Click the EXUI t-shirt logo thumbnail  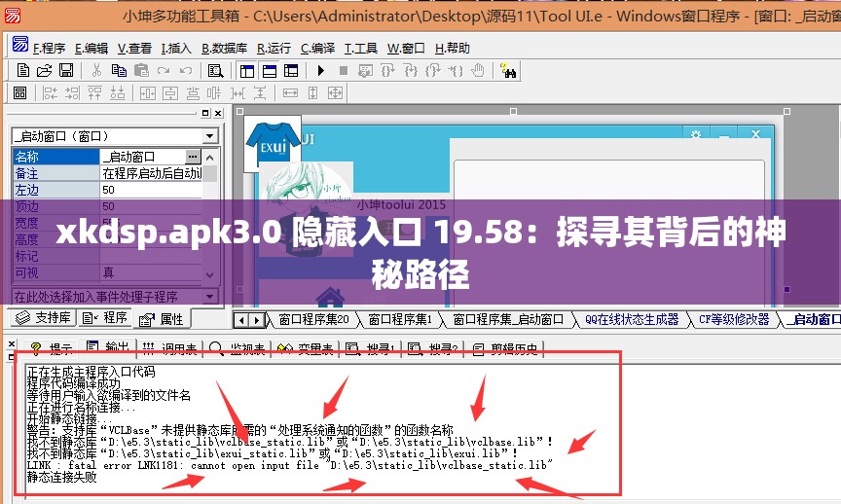[273, 144]
